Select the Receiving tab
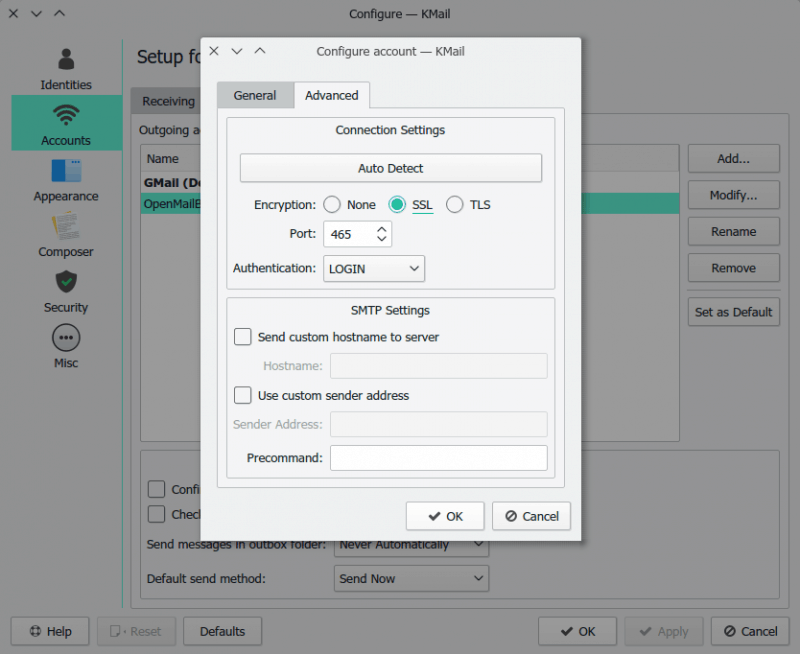This screenshot has height=654, width=800. [x=167, y=100]
